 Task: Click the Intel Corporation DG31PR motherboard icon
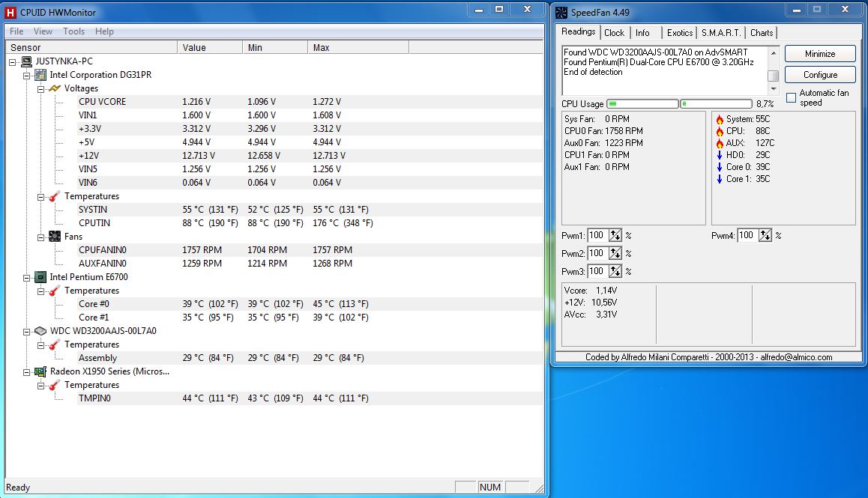tap(40, 75)
